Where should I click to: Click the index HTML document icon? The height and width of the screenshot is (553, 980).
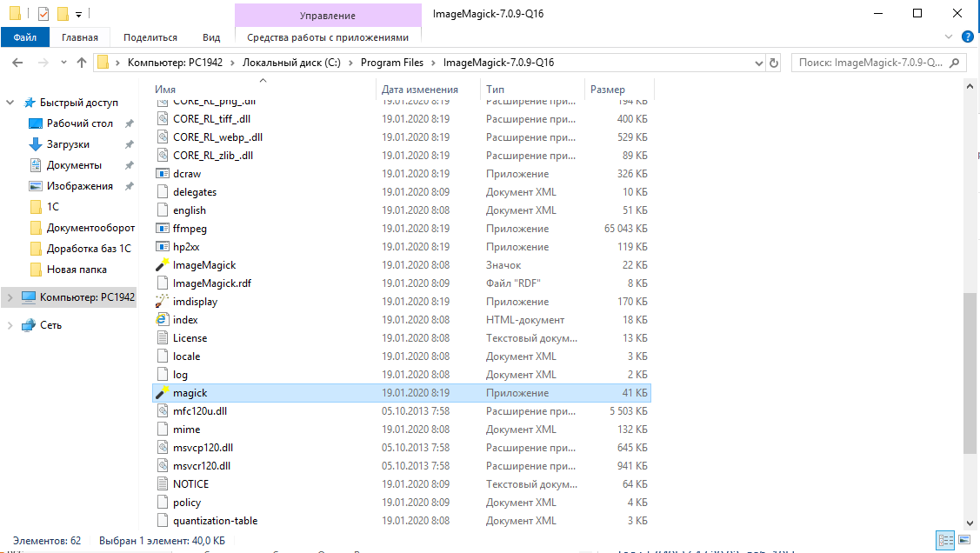162,319
